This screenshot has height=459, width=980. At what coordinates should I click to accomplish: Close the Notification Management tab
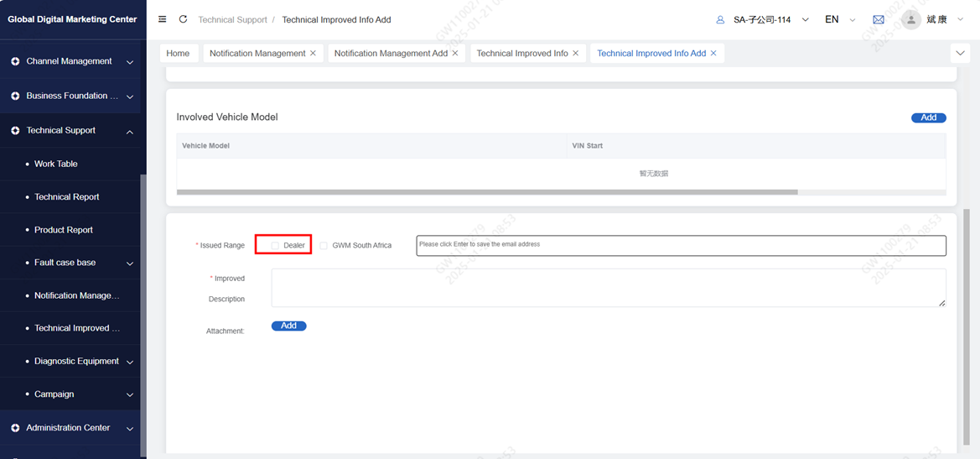(314, 53)
